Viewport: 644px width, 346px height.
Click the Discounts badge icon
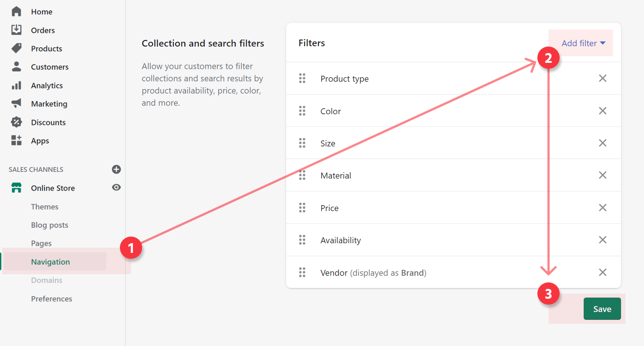(x=16, y=122)
